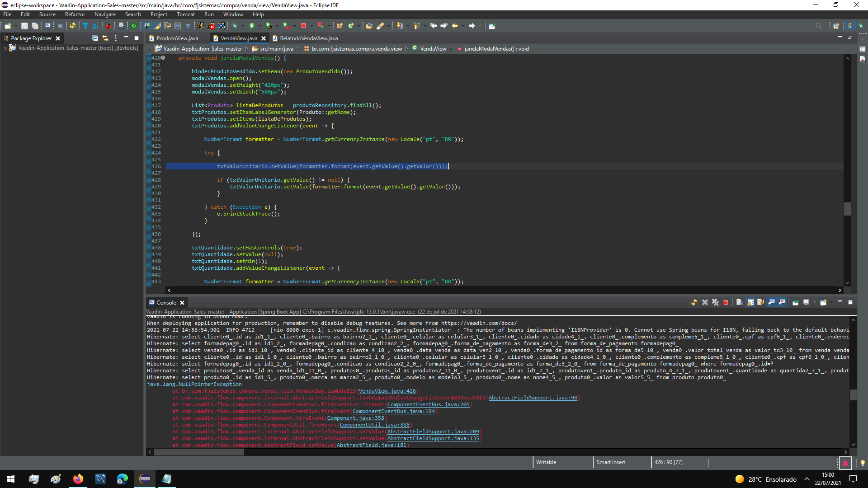The height and width of the screenshot is (488, 868).
Task: Click the Pin Console icon
Action: (x=796, y=303)
